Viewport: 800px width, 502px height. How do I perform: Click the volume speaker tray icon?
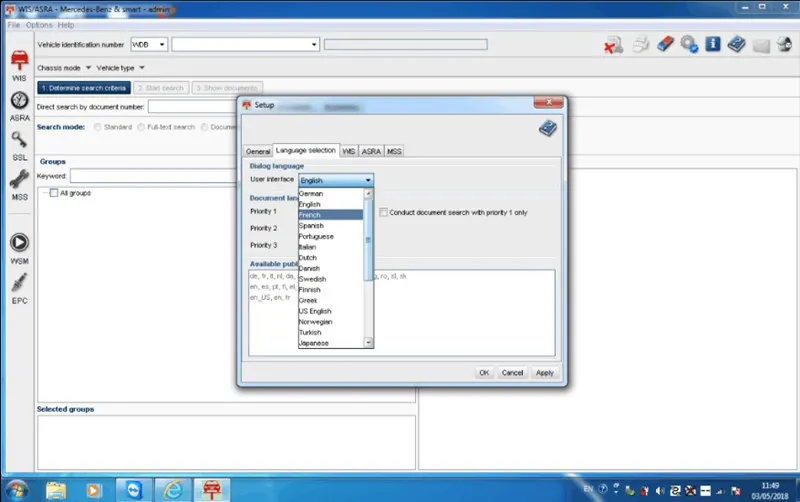[660, 491]
